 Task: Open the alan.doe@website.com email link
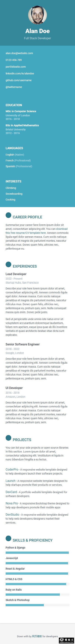[x=19, y=53]
